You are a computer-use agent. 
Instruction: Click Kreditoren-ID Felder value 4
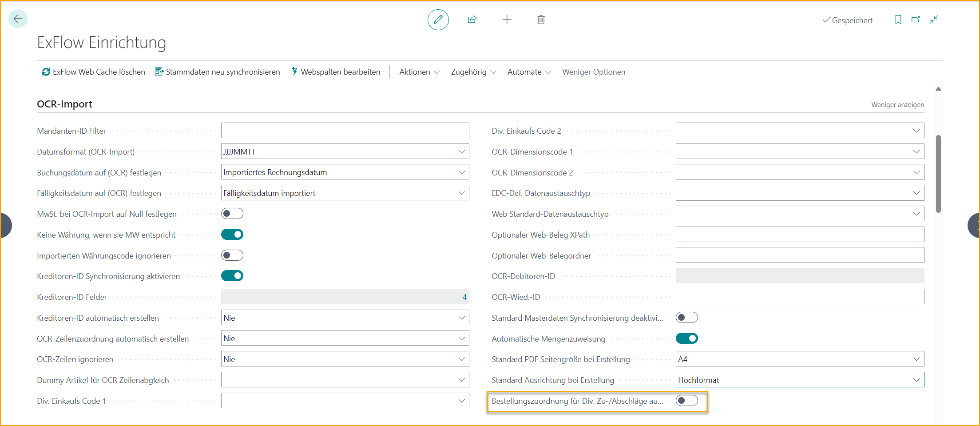click(x=464, y=297)
